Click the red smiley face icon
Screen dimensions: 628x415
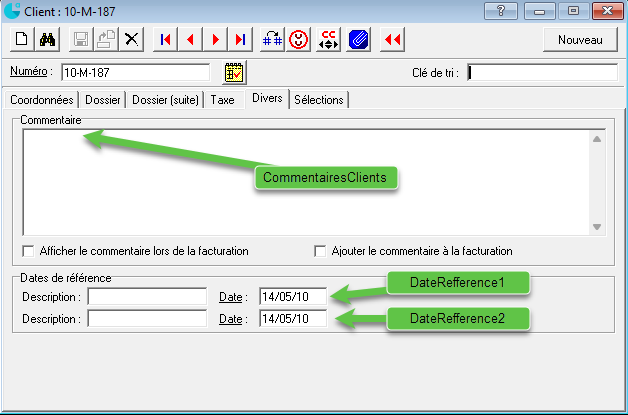[299, 39]
